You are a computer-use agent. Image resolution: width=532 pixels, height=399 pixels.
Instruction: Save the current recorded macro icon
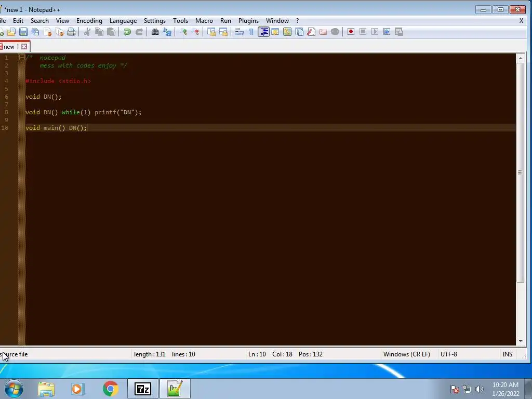(x=399, y=32)
